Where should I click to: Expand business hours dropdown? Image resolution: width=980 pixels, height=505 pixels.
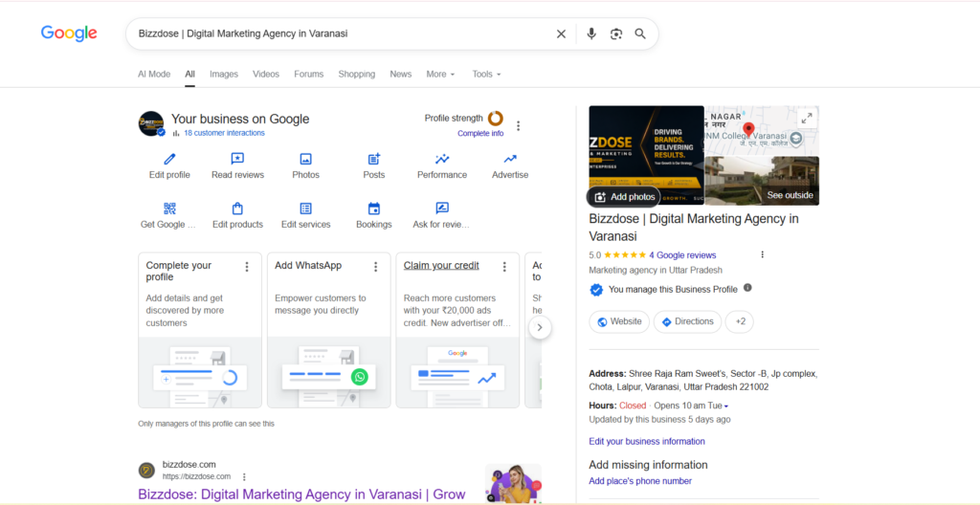726,406
